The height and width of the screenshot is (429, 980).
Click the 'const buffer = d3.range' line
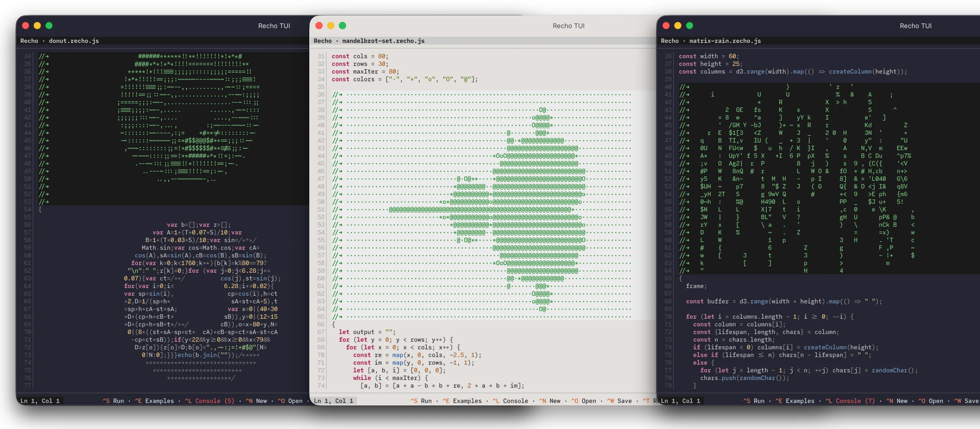pos(784,301)
